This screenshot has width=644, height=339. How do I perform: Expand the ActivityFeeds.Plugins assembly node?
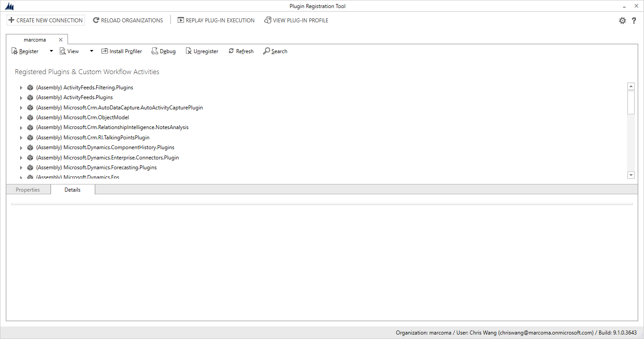21,97
